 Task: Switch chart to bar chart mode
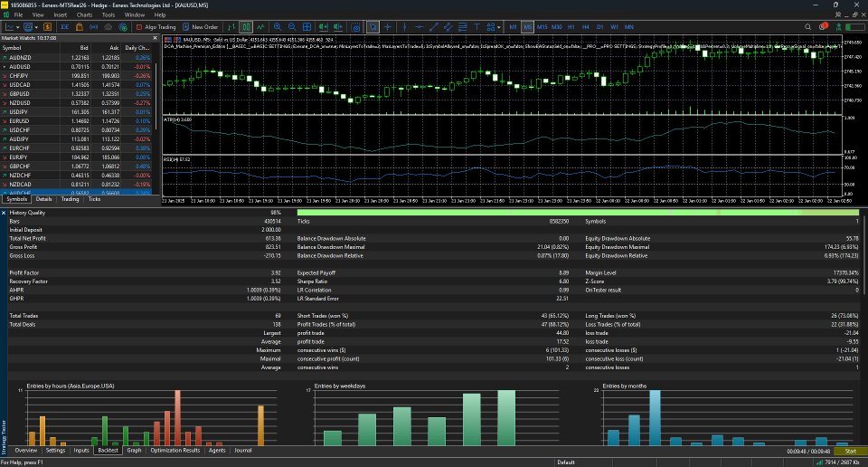click(x=231, y=26)
